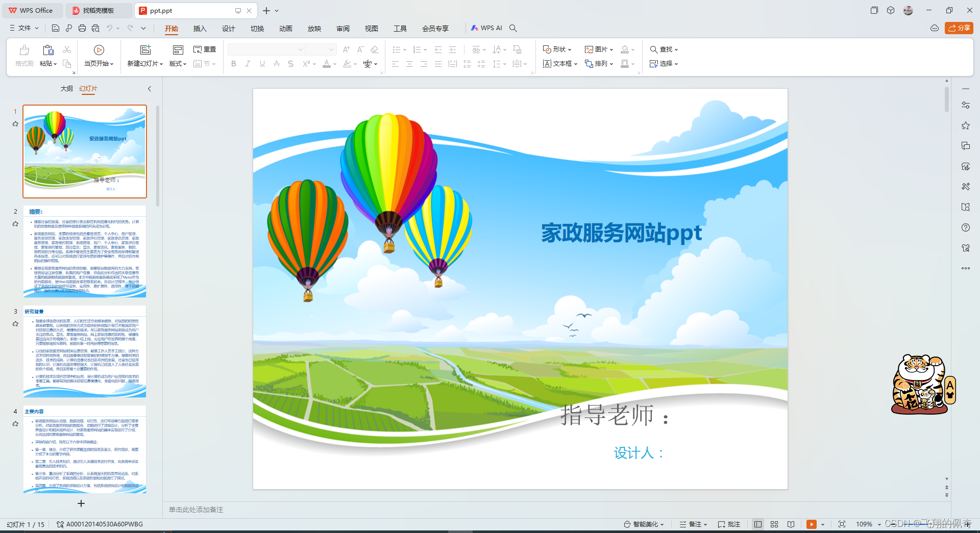Collapse the slide thumbnail panel arrow
Screen dimensions: 980x533
click(x=150, y=89)
